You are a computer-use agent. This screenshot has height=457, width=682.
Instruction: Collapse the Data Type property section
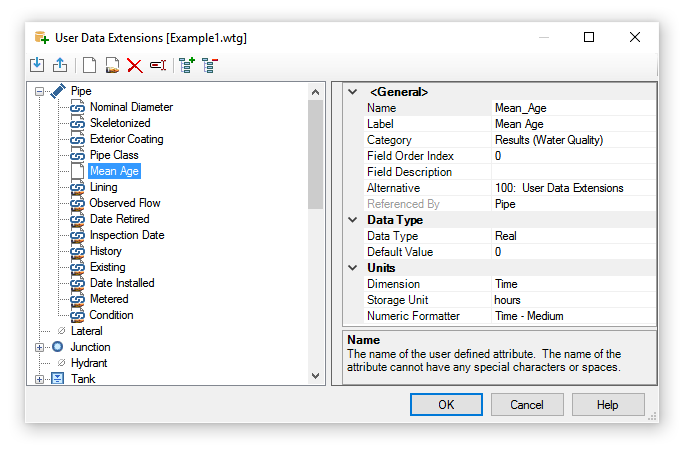point(352,220)
